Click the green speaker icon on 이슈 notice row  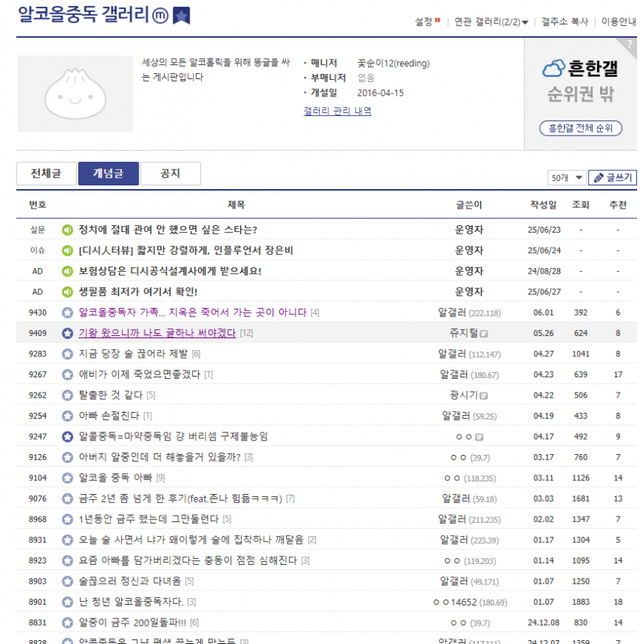click(67, 250)
